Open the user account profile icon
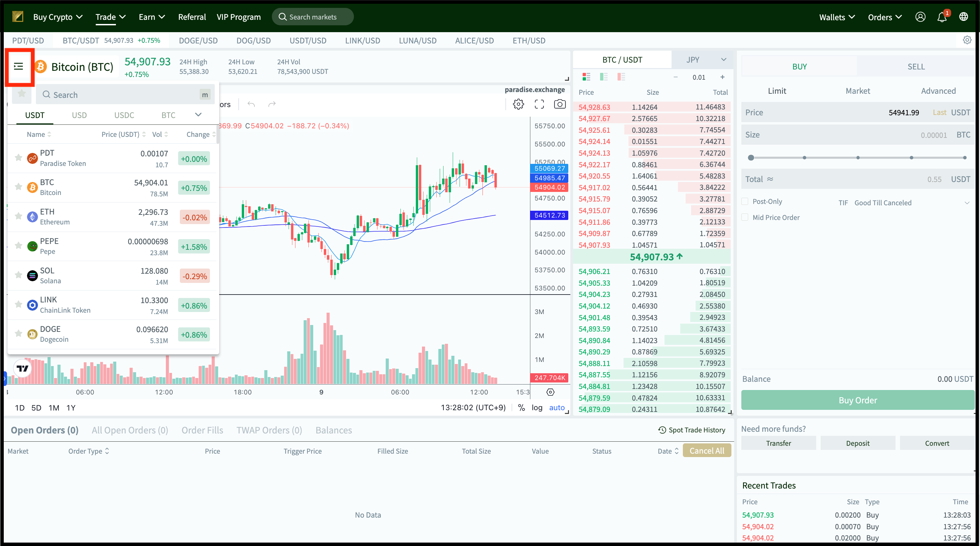980x546 pixels. [x=920, y=17]
